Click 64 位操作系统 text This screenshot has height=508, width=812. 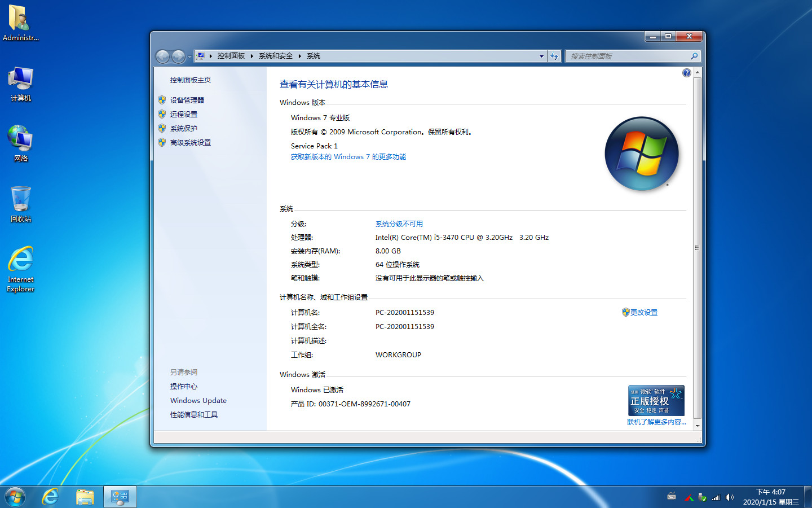pos(398,265)
